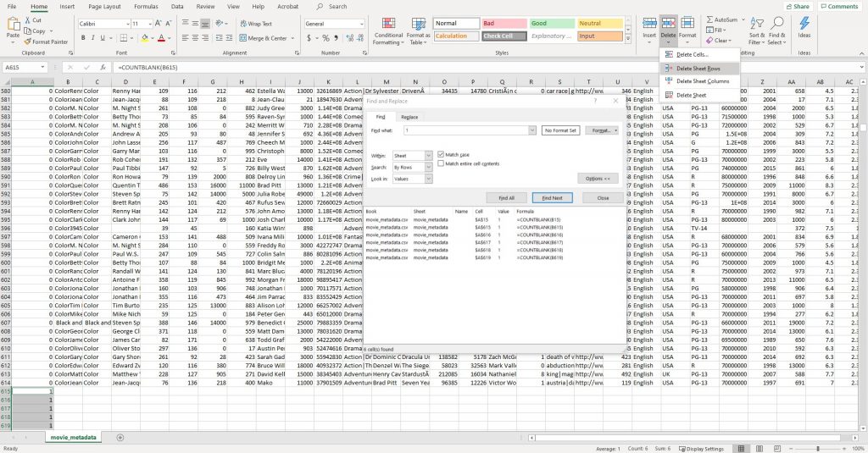Viewport: 868px width, 453px height.
Task: Toggle Bold formatting in Font group
Action: [x=83, y=38]
